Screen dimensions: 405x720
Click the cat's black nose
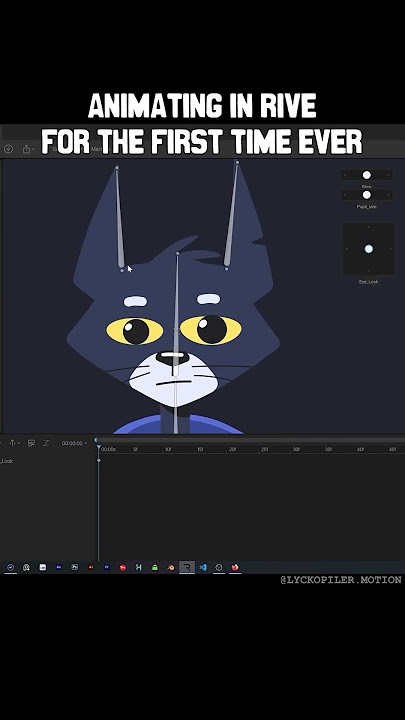tap(173, 358)
